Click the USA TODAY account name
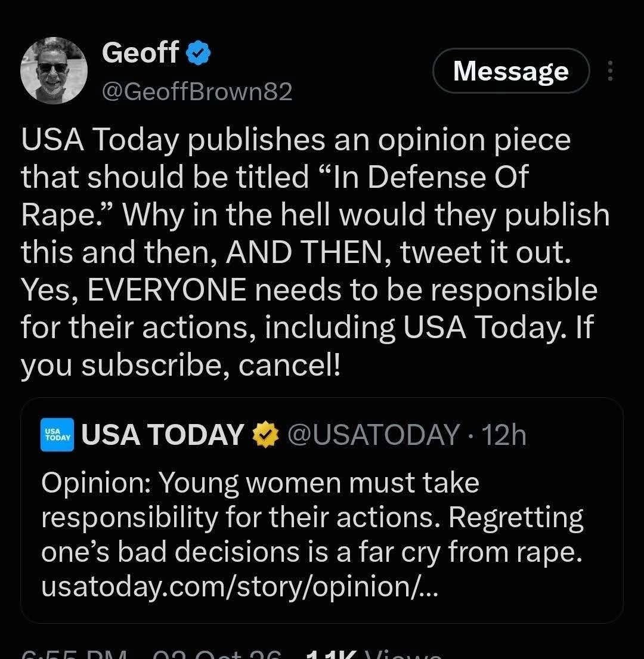The width and height of the screenshot is (644, 659). 163,435
